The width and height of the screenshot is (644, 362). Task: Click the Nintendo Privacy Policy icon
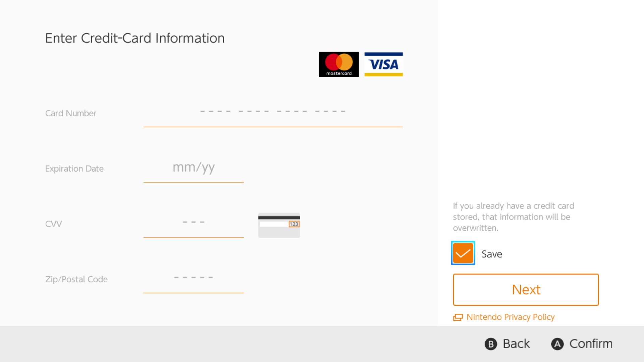(x=458, y=317)
